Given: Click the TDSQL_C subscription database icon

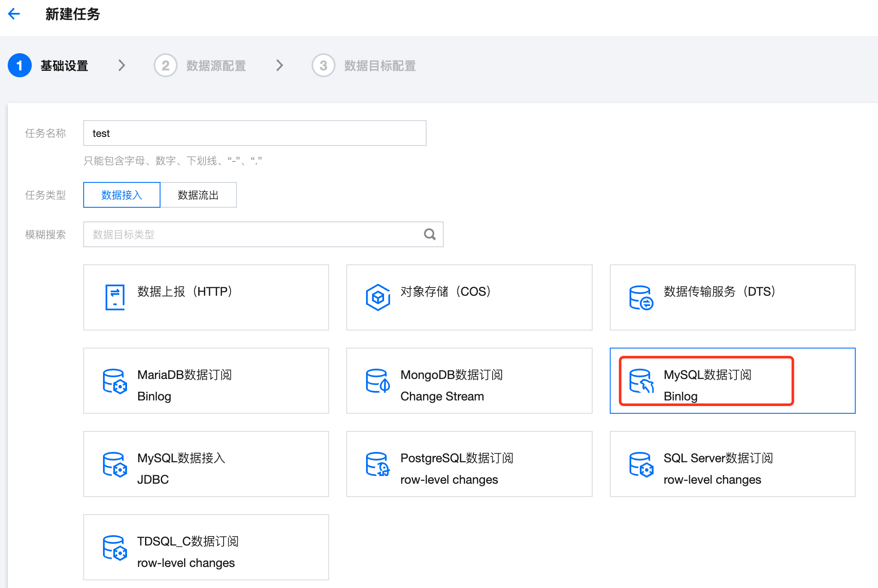Looking at the screenshot, I should pyautogui.click(x=115, y=548).
